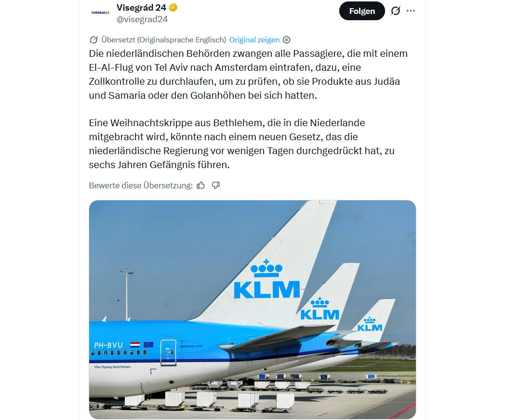Open translation settings gear icon
This screenshot has width=506, height=420.
coord(287,39)
